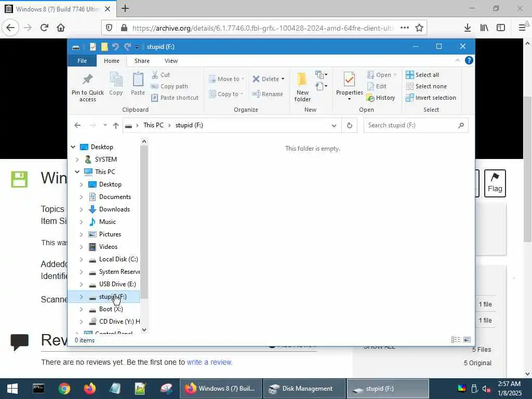
Task: Select Pictures in navigation pane
Action: [x=110, y=234]
